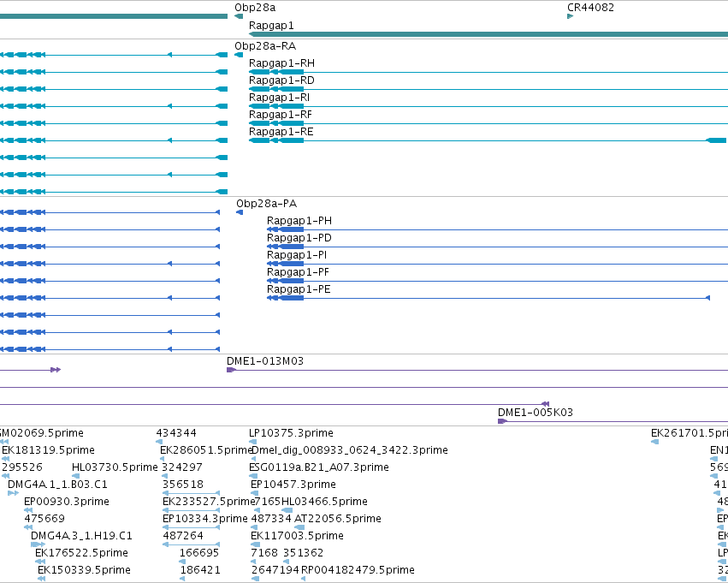Select the DME1-005K03 cDNA label

[x=536, y=413]
